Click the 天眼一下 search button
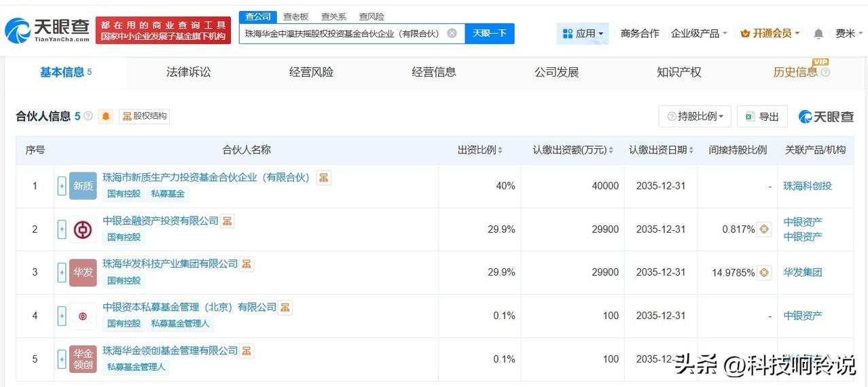Image resolution: width=868 pixels, height=387 pixels. click(490, 33)
